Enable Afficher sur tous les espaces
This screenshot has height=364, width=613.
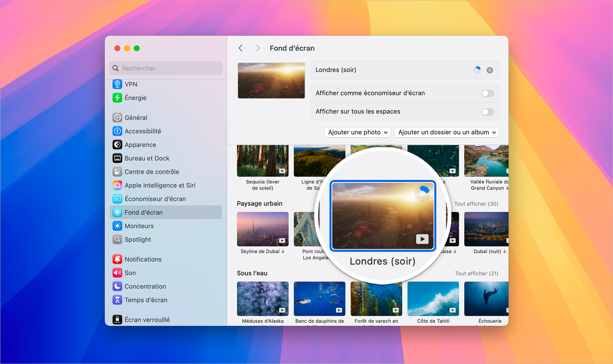pos(487,112)
